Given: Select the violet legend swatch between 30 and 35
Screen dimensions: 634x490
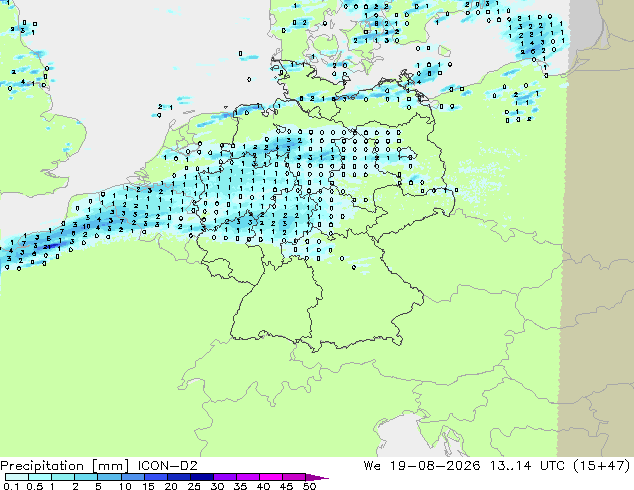Looking at the screenshot, I should [224, 477].
